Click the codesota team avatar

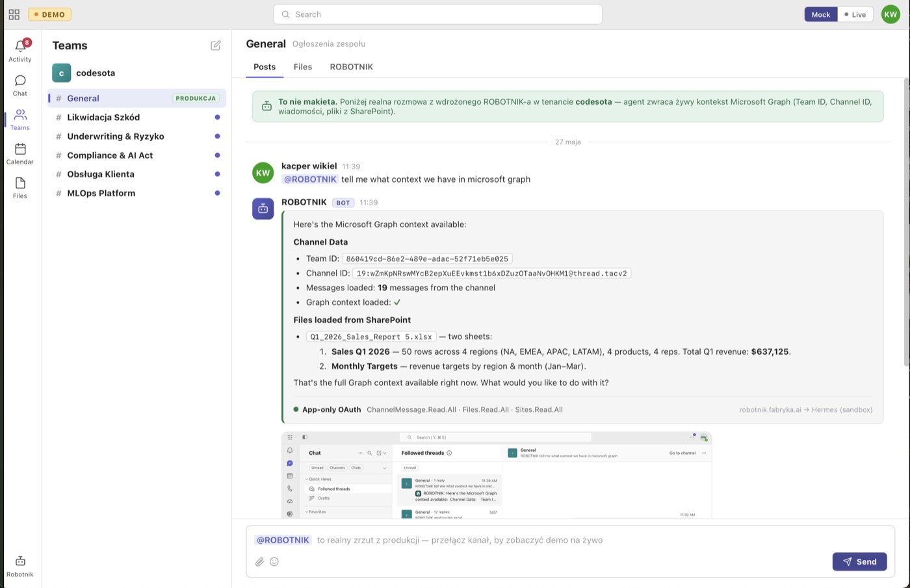click(x=62, y=73)
